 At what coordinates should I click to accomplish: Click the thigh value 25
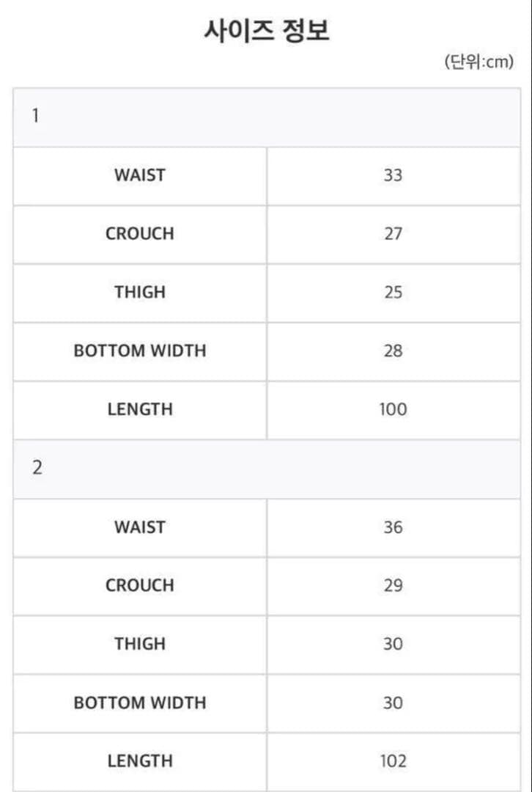(x=393, y=293)
